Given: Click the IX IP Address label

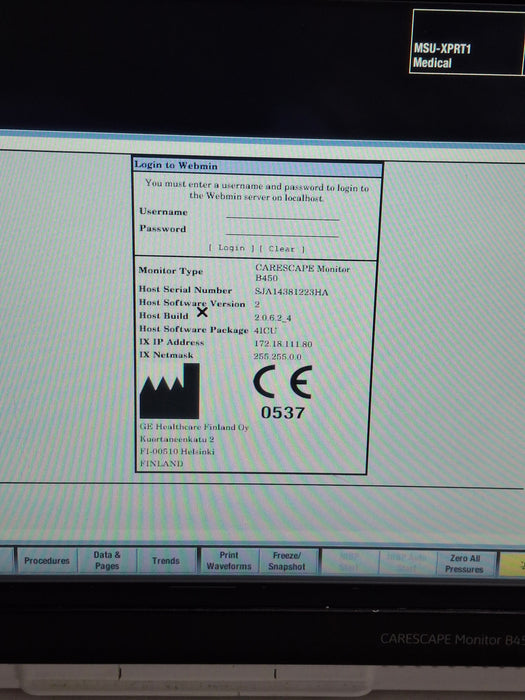Looking at the screenshot, I should tap(172, 342).
